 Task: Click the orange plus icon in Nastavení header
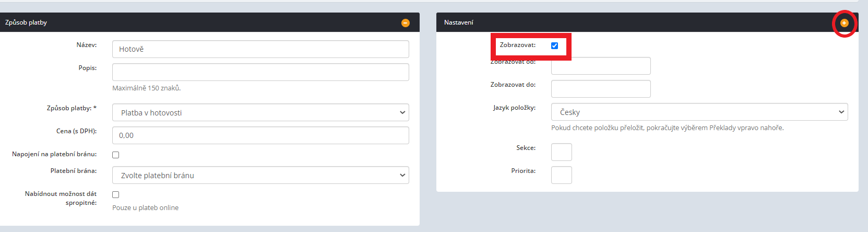click(844, 23)
